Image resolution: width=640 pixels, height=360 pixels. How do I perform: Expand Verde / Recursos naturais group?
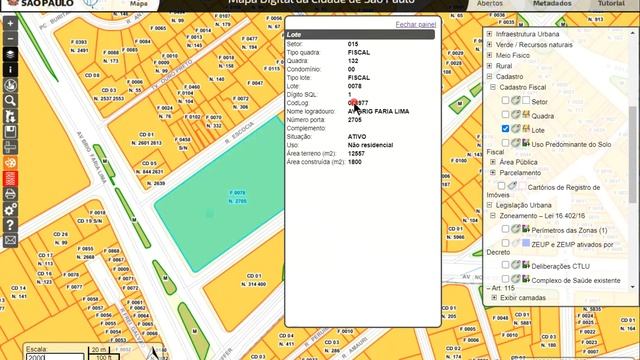(489, 44)
